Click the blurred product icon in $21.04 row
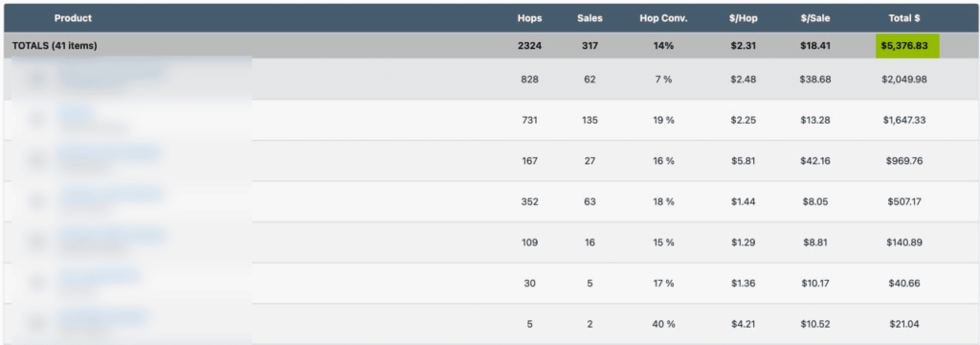This screenshot has height=345, width=980. pyautogui.click(x=36, y=324)
